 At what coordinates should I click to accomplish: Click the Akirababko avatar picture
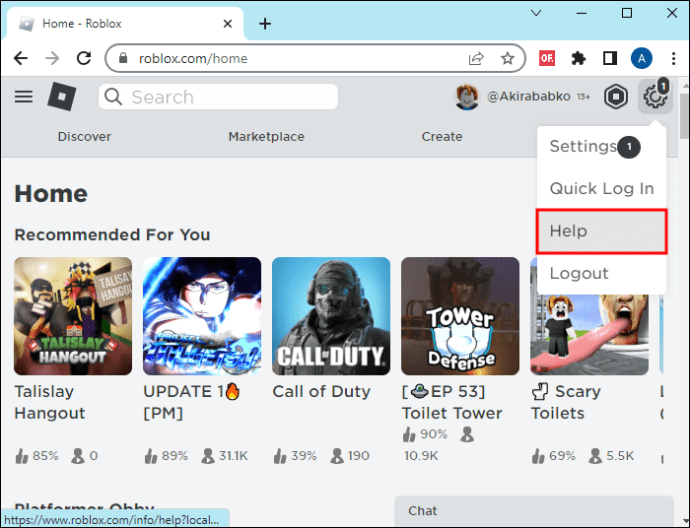coord(467,96)
